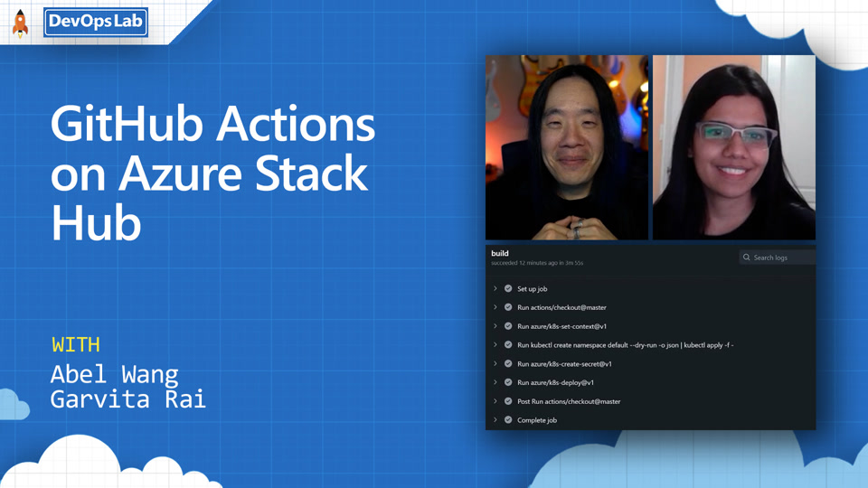868x488 pixels.
Task: Expand the Run actions/checkout@master step
Action: (x=495, y=307)
